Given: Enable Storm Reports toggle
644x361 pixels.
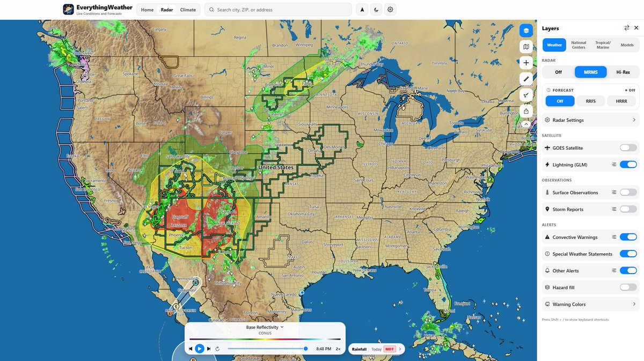Looking at the screenshot, I should [628, 209].
